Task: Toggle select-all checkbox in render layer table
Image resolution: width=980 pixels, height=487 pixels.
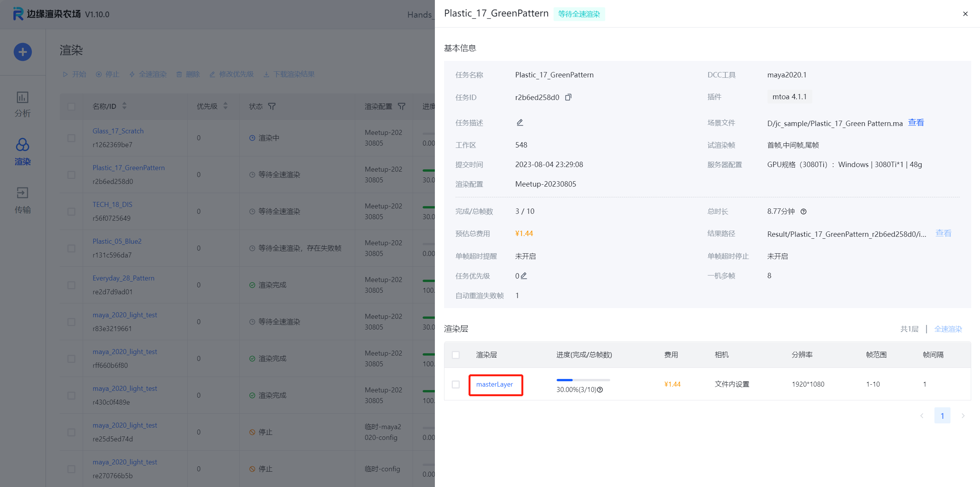Action: click(456, 355)
